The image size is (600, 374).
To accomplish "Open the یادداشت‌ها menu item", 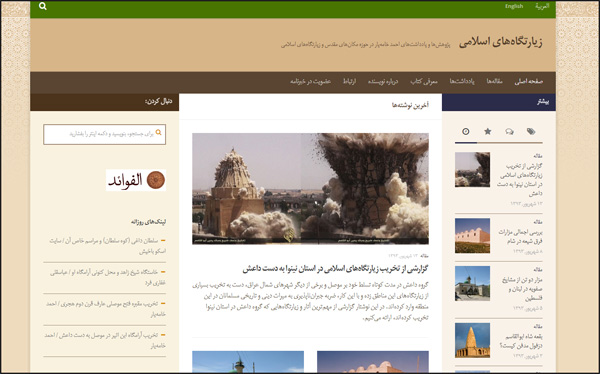I will point(462,81).
